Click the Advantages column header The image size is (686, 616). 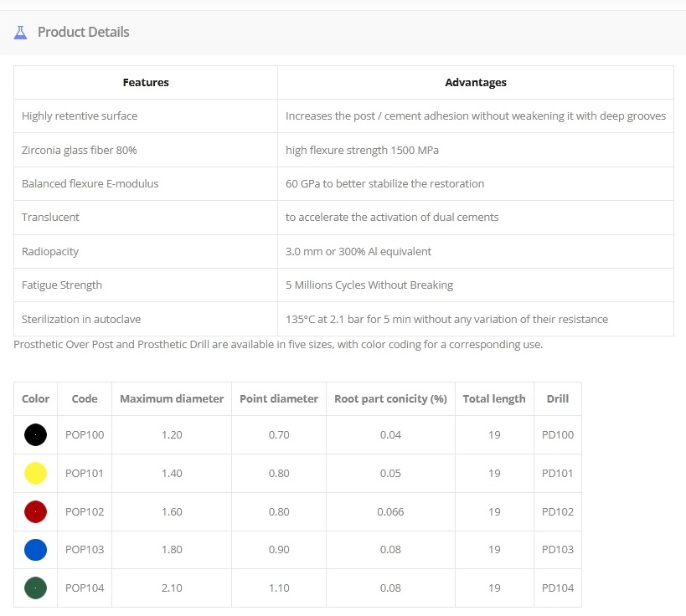pos(476,82)
